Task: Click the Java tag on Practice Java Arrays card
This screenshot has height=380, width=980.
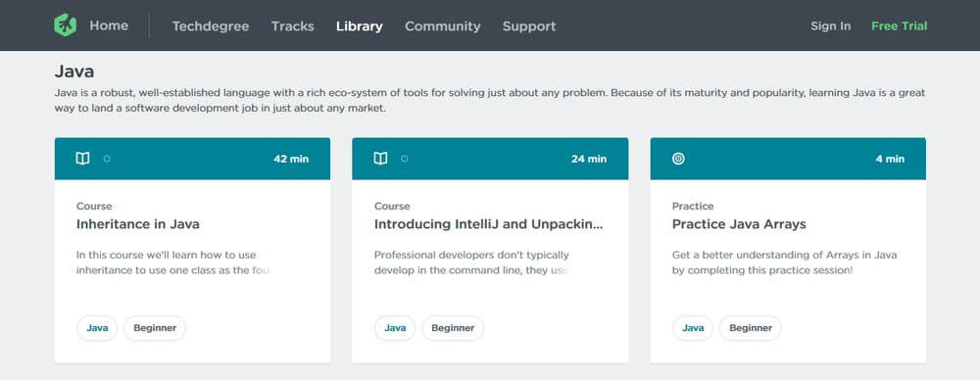Action: pos(693,328)
